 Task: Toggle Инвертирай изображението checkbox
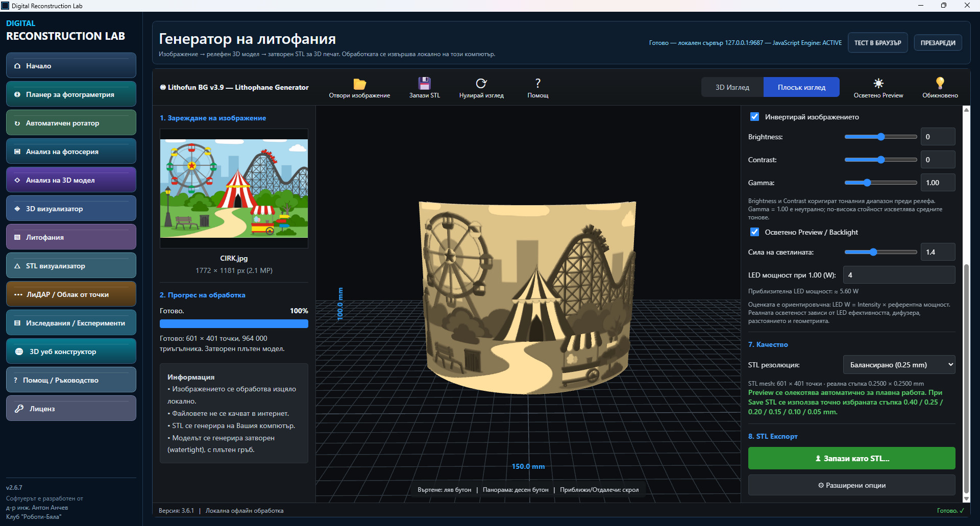click(x=754, y=117)
